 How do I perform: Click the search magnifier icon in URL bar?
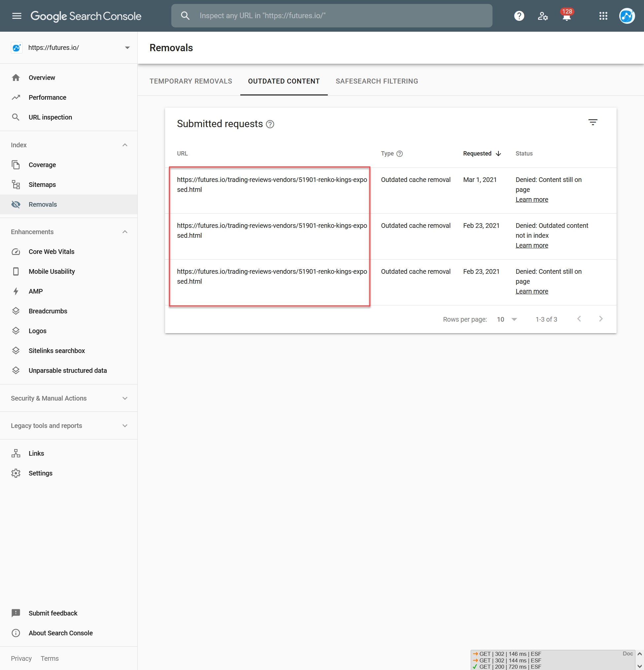[185, 16]
